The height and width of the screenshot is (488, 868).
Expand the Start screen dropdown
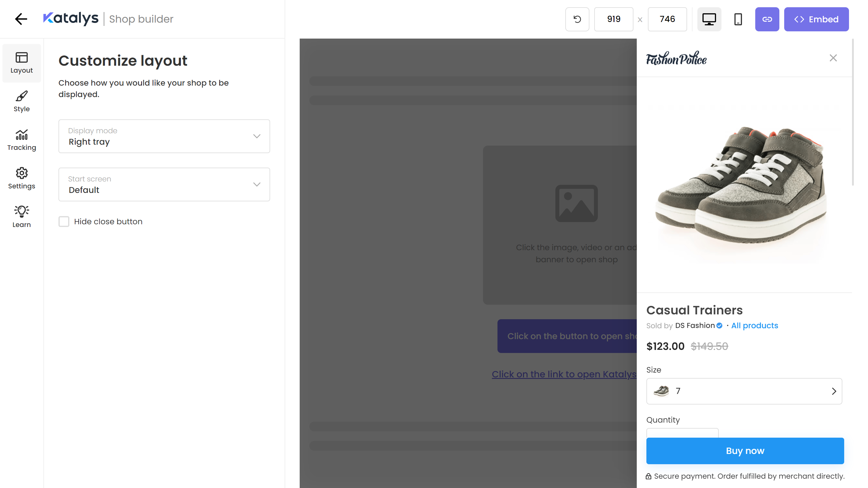pos(164,184)
